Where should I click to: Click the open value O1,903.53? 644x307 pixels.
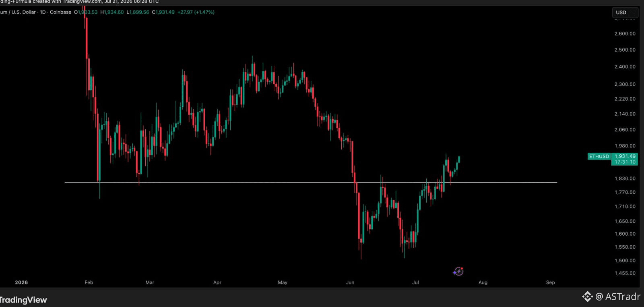click(x=86, y=12)
